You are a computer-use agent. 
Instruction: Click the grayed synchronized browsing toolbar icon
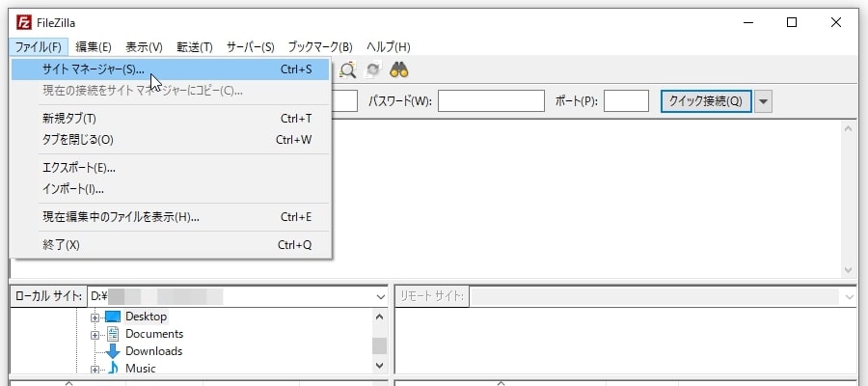[x=373, y=69]
